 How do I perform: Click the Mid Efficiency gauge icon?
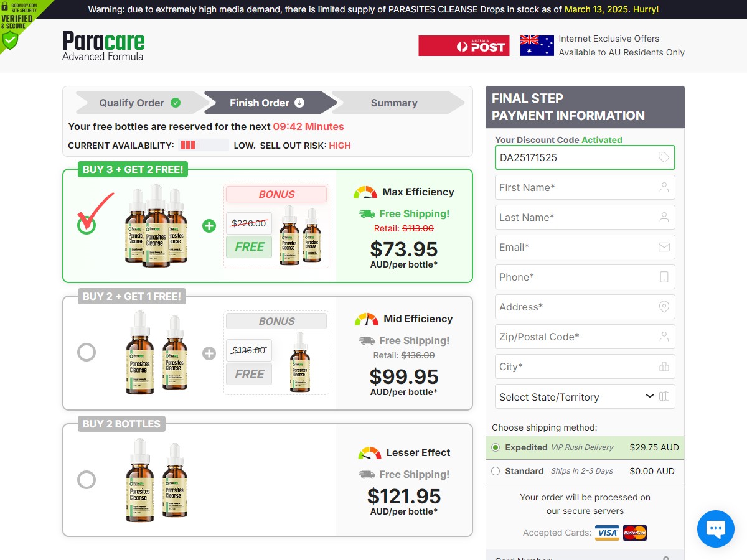point(367,319)
